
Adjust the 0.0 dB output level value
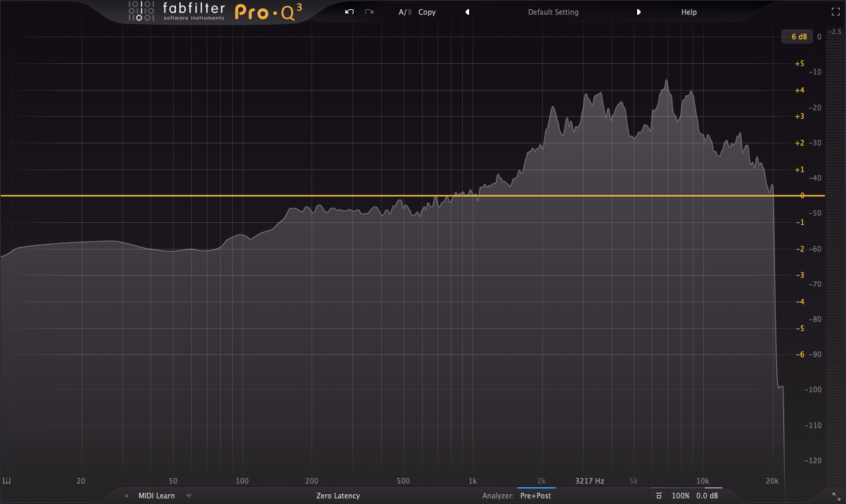click(x=707, y=496)
